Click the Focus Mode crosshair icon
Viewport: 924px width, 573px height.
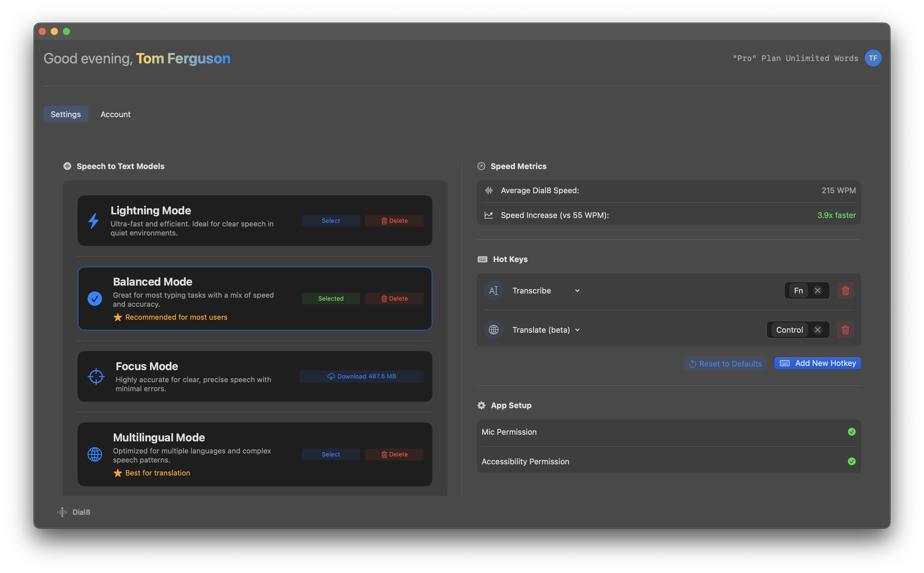(x=96, y=376)
